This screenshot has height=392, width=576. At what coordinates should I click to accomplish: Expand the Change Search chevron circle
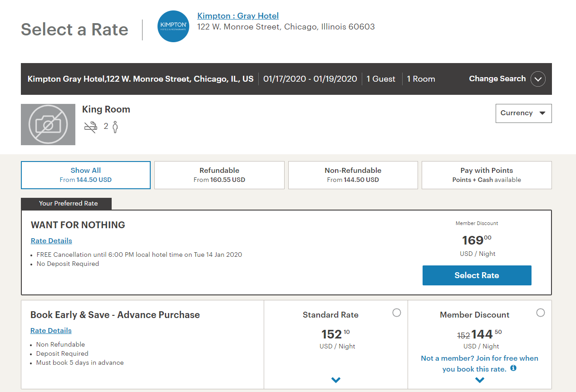(x=538, y=79)
